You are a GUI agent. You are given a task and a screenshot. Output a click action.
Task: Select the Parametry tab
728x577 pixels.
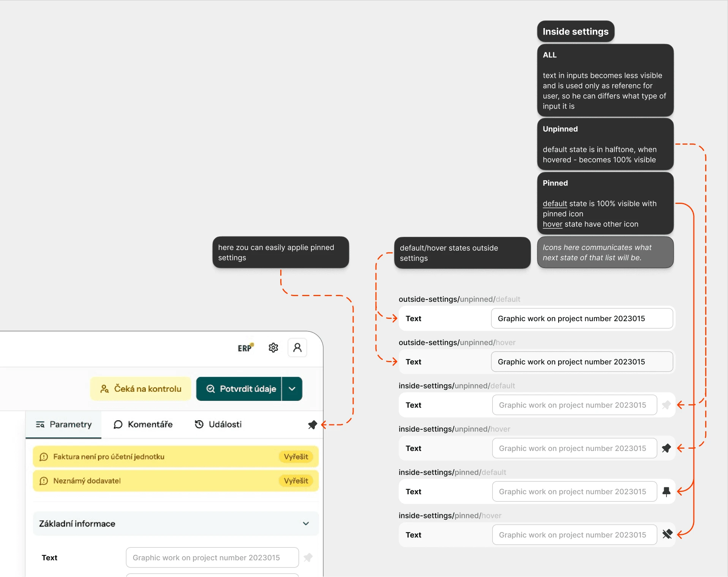[x=64, y=424]
